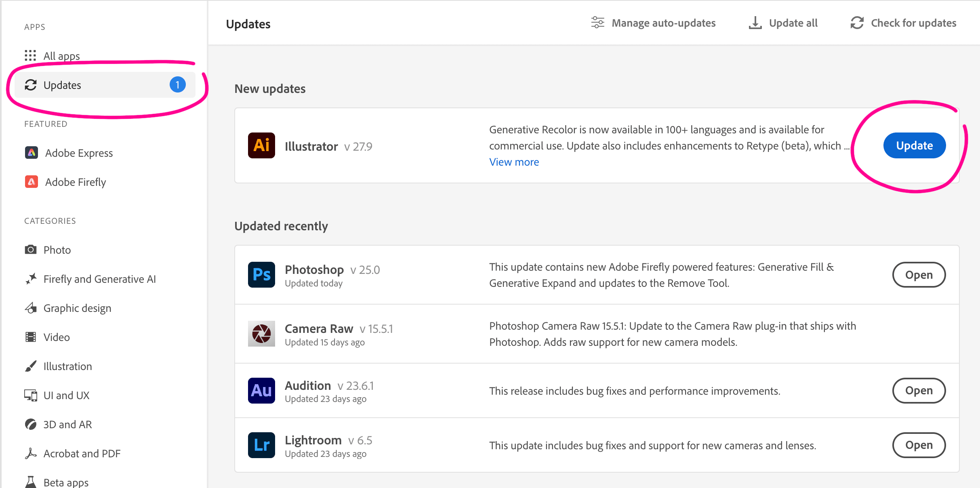Go to Graphic design category
This screenshot has height=488, width=980.
pos(77,308)
